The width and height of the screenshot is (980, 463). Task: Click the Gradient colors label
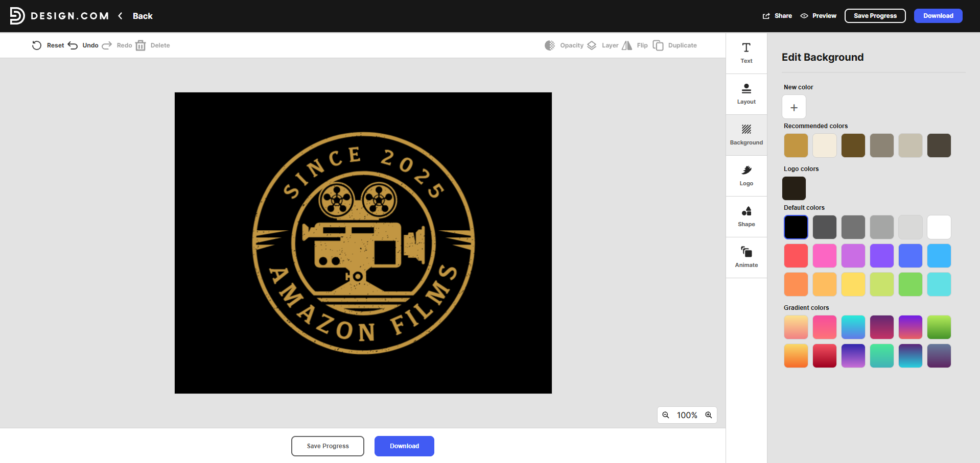click(806, 308)
